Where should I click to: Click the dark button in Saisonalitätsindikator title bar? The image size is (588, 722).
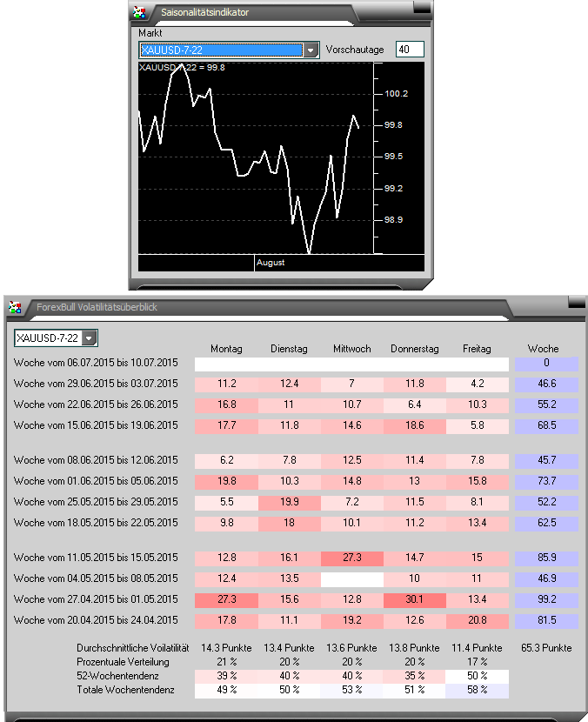421,9
